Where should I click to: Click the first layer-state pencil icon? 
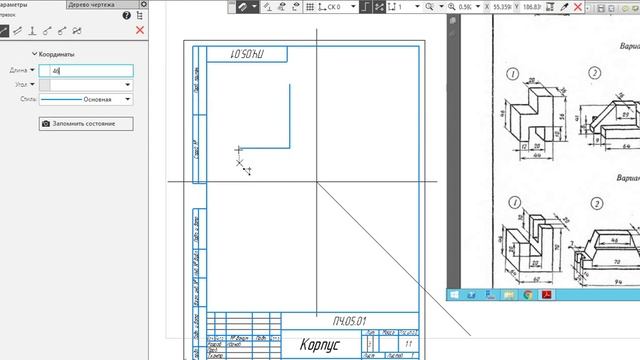tap(268, 7)
